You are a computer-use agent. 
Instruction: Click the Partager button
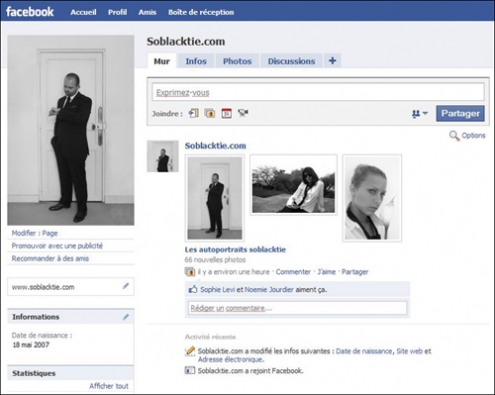click(x=460, y=114)
